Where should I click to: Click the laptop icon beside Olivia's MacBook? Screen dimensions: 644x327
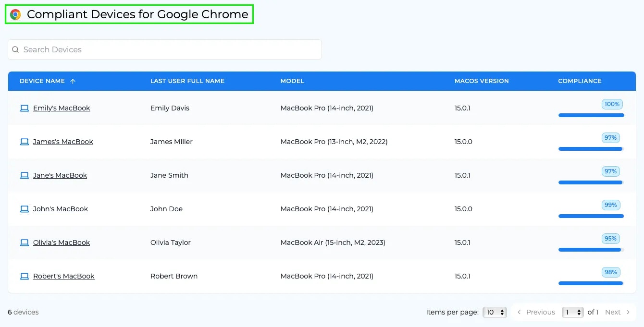pos(25,242)
